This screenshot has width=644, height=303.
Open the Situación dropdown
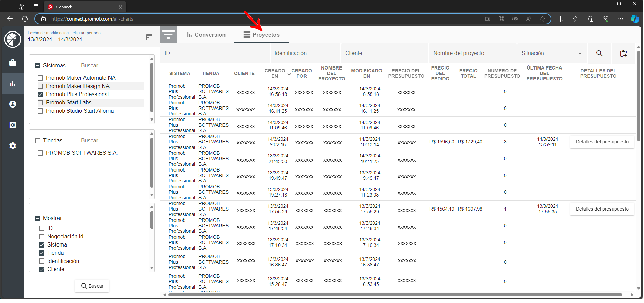click(x=552, y=53)
